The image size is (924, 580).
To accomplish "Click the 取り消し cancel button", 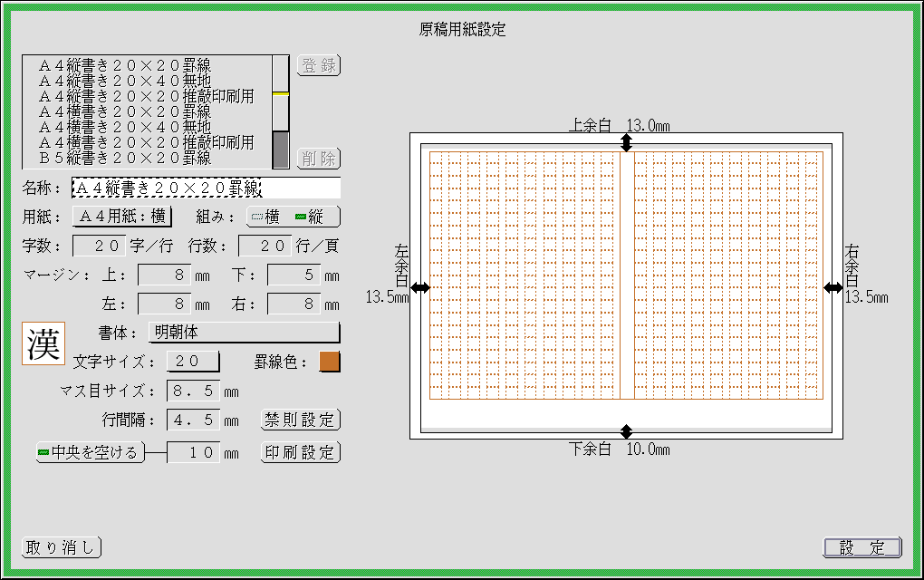I will point(61,547).
